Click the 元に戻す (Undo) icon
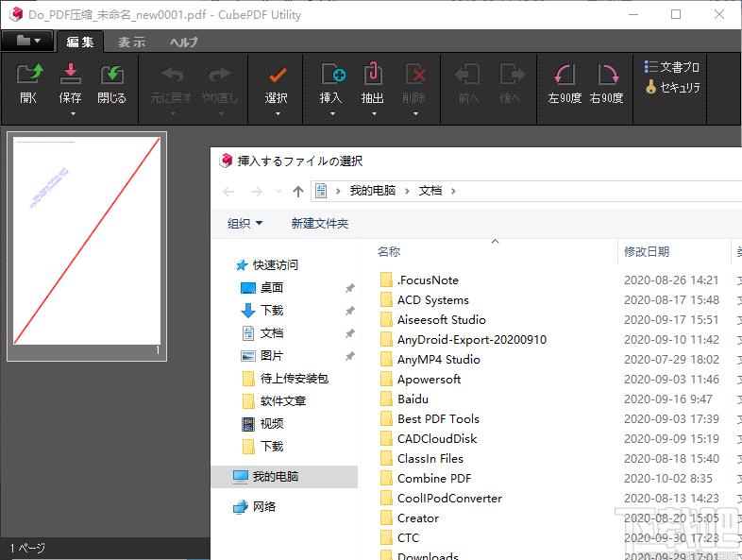Screen dimensions: 742x560 click(171, 75)
